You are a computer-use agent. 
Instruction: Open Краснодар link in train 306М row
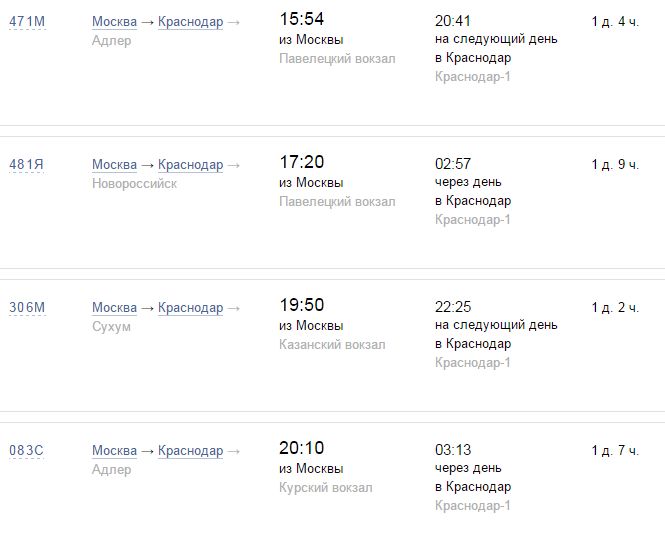tap(190, 307)
